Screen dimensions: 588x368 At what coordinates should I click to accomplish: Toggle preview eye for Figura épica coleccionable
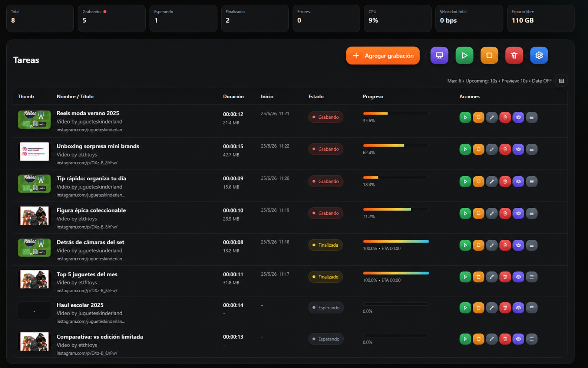pos(518,213)
